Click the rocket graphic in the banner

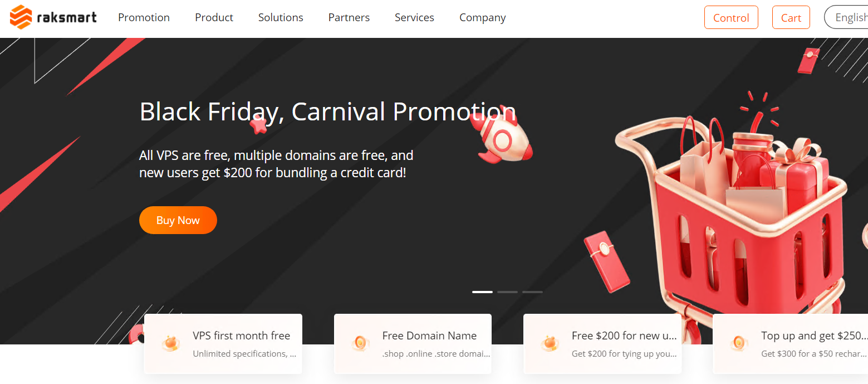pyautogui.click(x=501, y=134)
